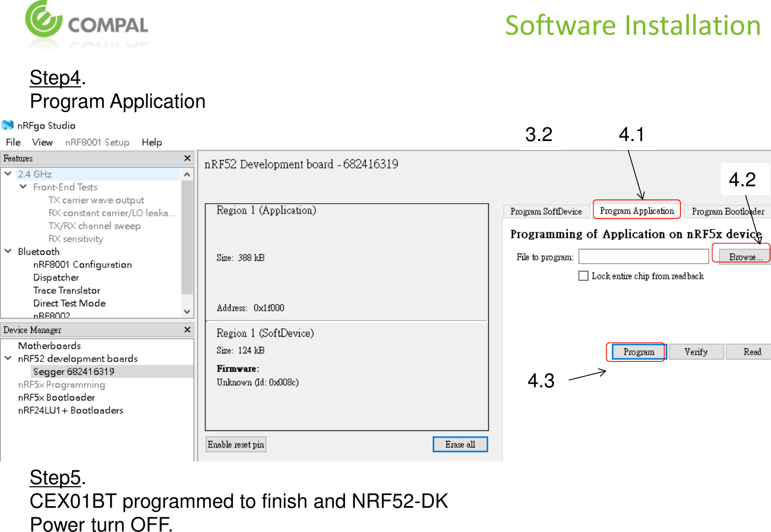Click the Erase all button
Image resolution: width=771 pixels, height=532 pixels.
[460, 445]
